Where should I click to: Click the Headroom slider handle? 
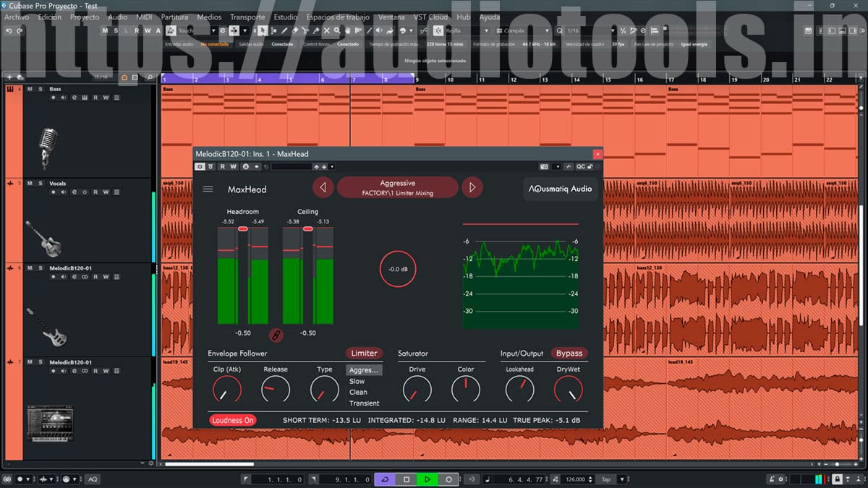(x=243, y=228)
